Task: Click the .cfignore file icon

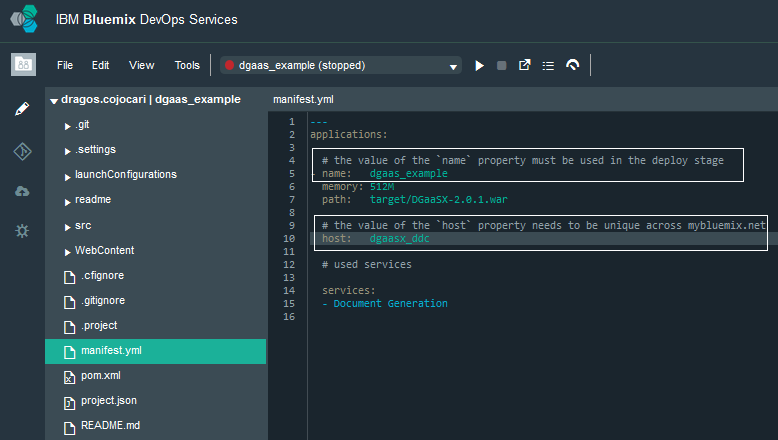Action: [69, 277]
